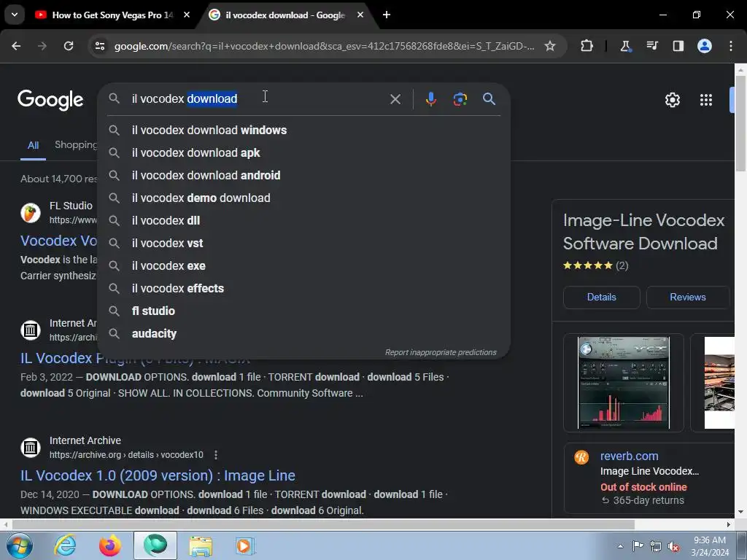
Task: Open Chrome three-dot menu
Action: [x=731, y=46]
